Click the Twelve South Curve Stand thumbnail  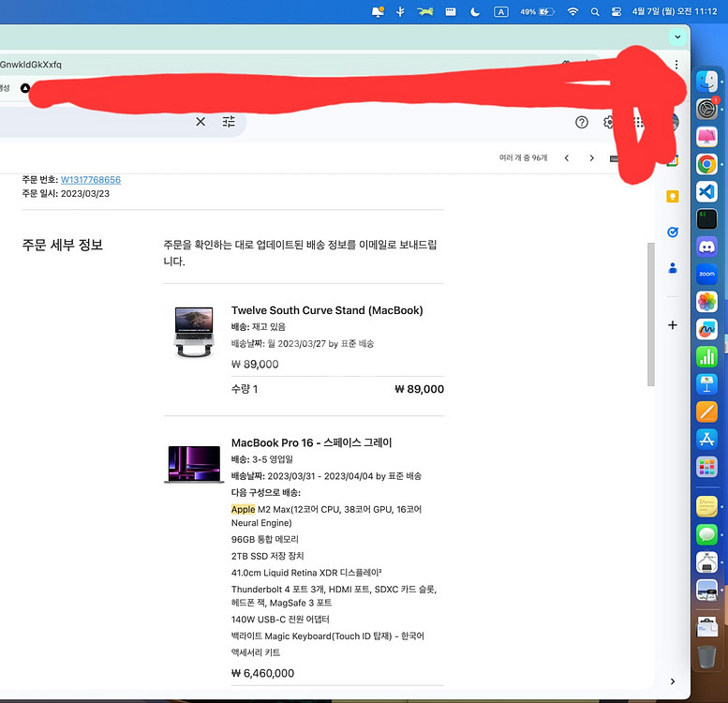[x=194, y=332]
